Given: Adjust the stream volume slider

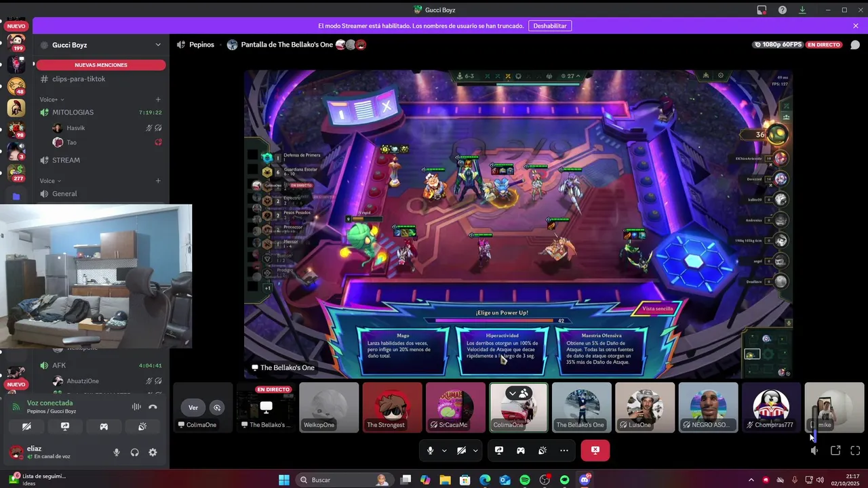Looking at the screenshot, I should point(814,423).
